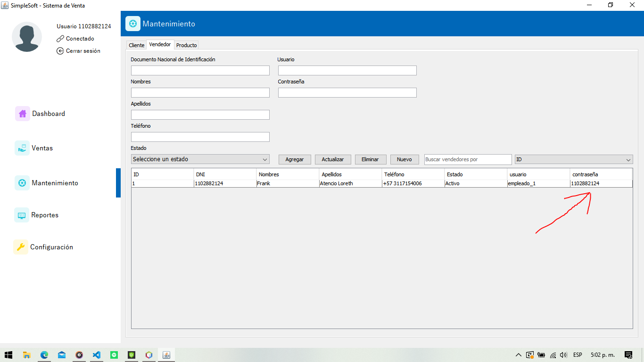Viewport: 644px width, 362px height.
Task: Click the Actualizar button
Action: tap(333, 159)
